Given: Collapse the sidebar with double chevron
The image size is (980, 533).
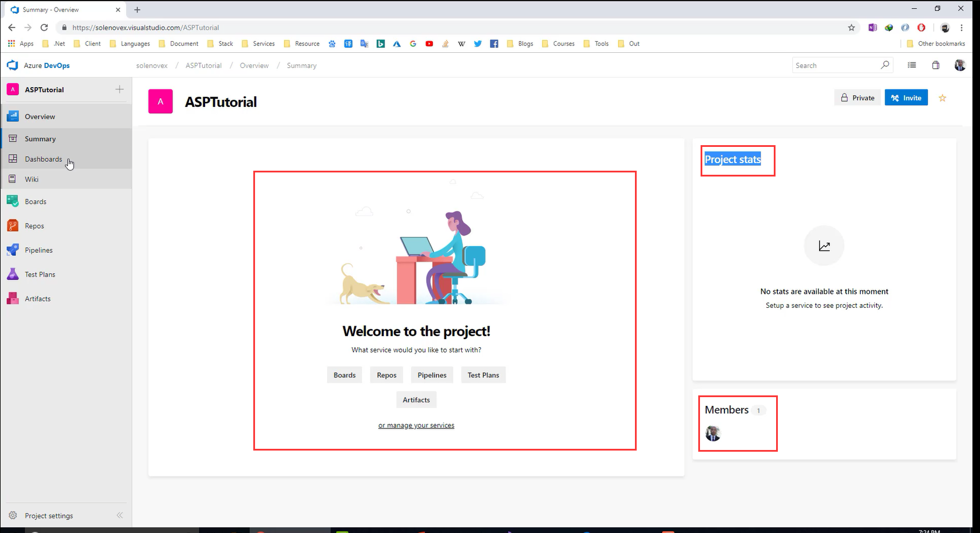Looking at the screenshot, I should pos(120,516).
